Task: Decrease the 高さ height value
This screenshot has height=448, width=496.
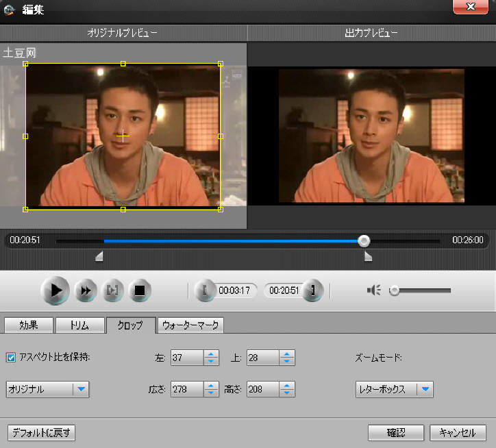Action: tap(287, 393)
